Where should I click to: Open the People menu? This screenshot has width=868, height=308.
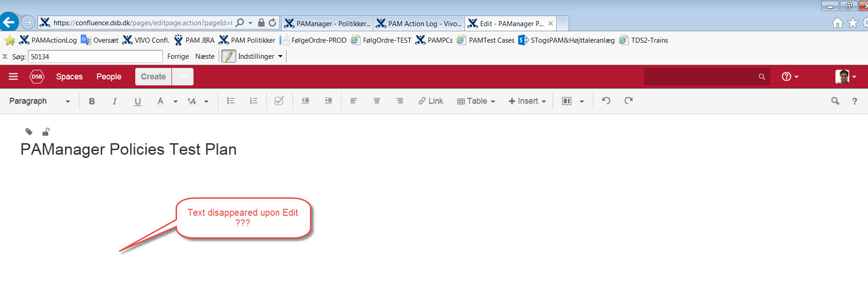(109, 77)
